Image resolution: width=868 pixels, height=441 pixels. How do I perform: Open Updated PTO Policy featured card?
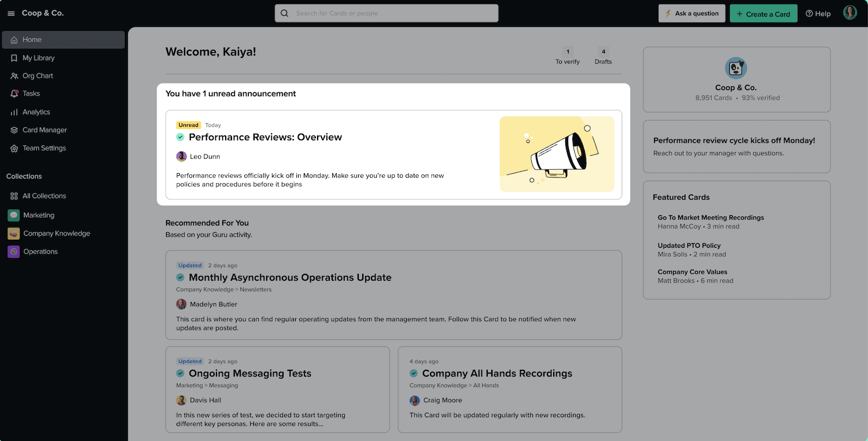[689, 245]
